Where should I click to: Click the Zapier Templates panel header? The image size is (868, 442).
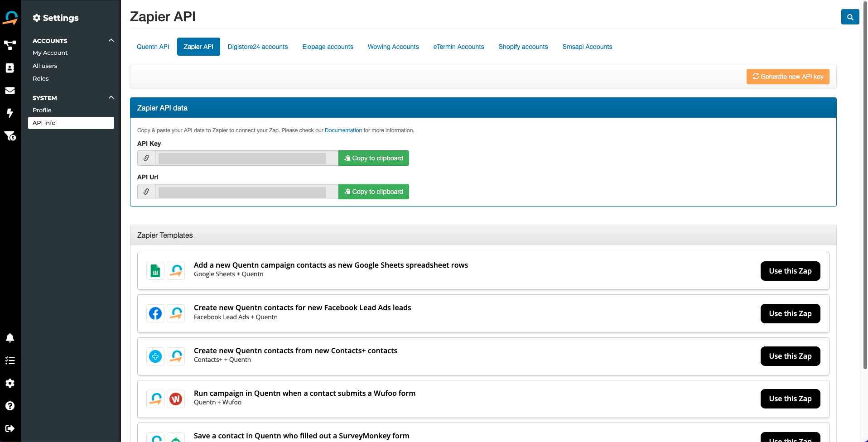483,235
